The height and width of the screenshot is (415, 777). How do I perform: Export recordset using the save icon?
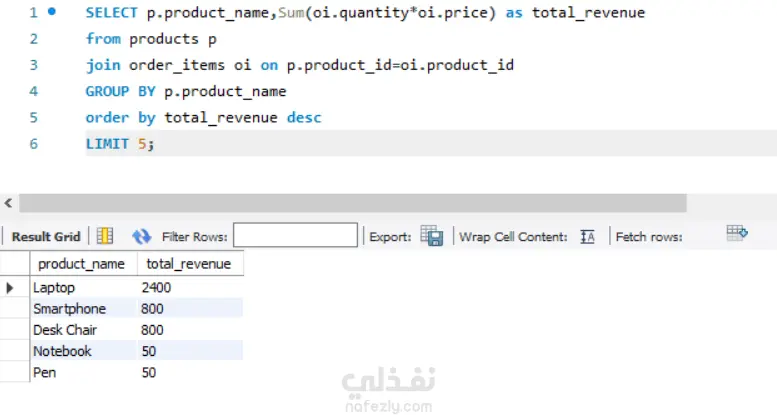point(432,237)
